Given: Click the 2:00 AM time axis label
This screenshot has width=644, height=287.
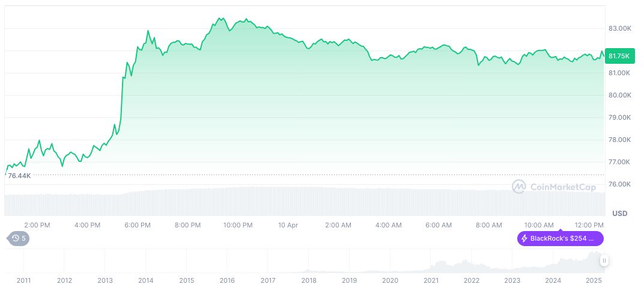Looking at the screenshot, I should point(338,225).
